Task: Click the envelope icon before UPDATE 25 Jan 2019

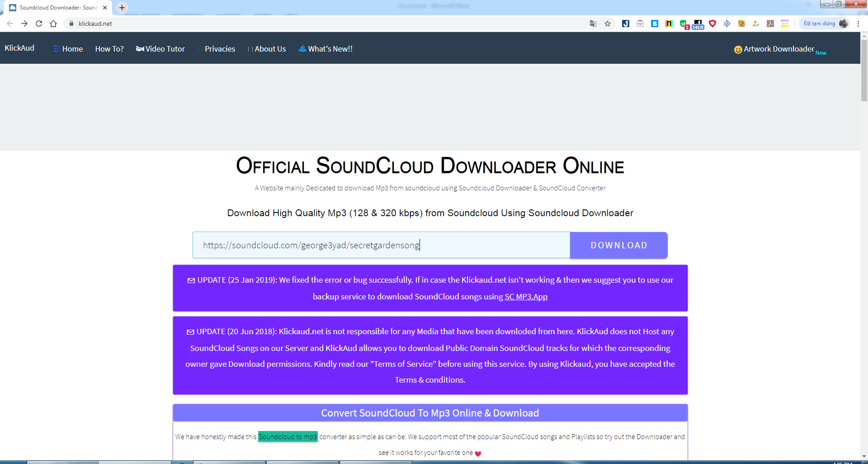Action: pyautogui.click(x=191, y=280)
